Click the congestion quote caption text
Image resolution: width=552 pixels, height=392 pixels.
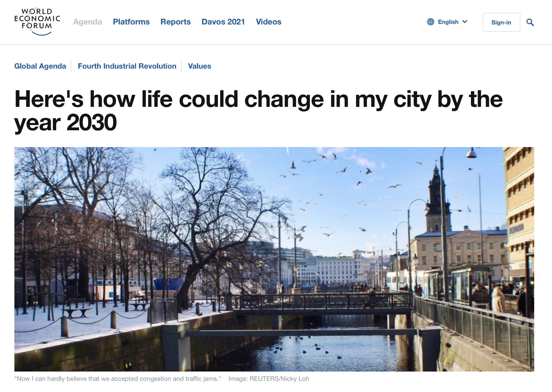click(118, 379)
